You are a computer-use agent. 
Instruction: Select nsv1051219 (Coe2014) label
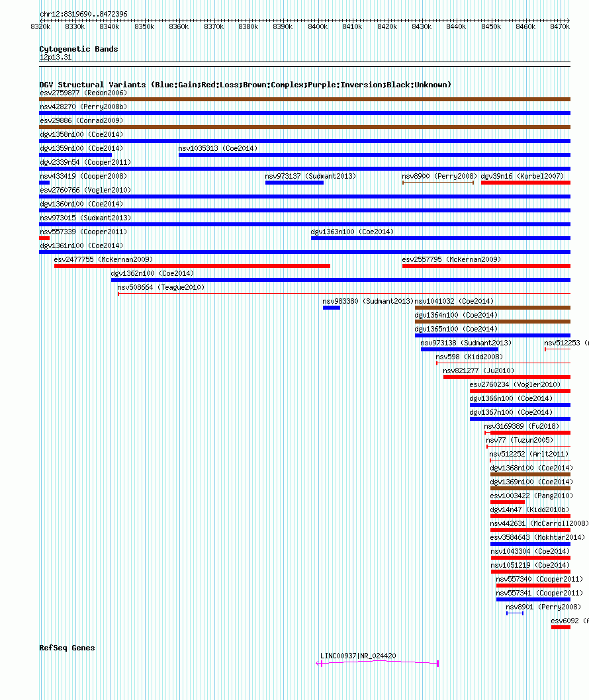pos(530,565)
